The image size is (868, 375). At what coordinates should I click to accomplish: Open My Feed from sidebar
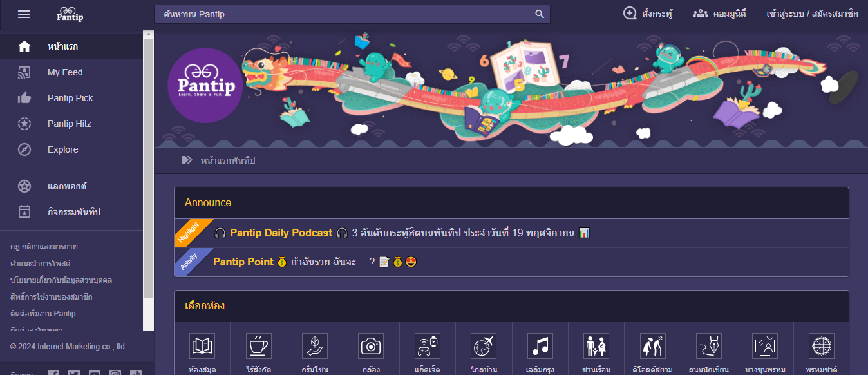65,72
